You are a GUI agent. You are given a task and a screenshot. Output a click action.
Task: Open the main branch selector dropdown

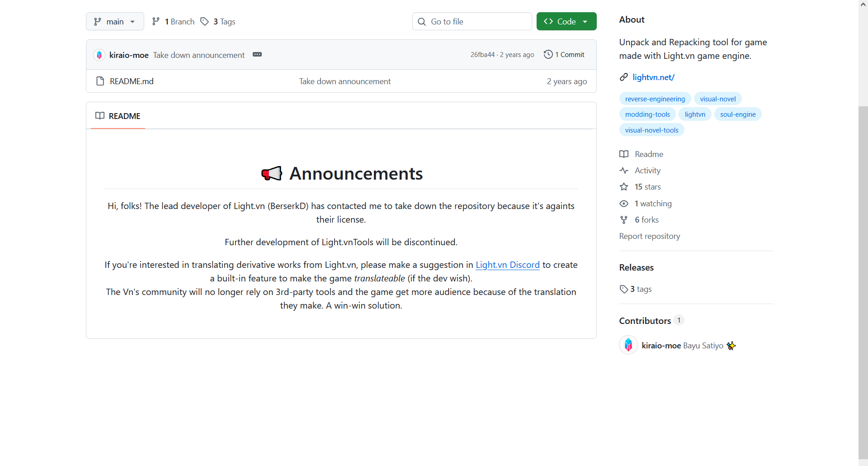(x=115, y=21)
